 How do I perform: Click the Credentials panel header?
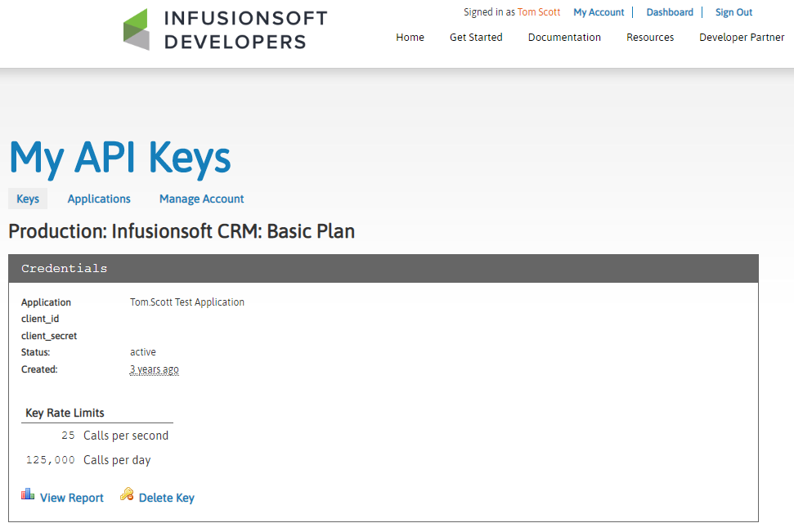(x=384, y=268)
